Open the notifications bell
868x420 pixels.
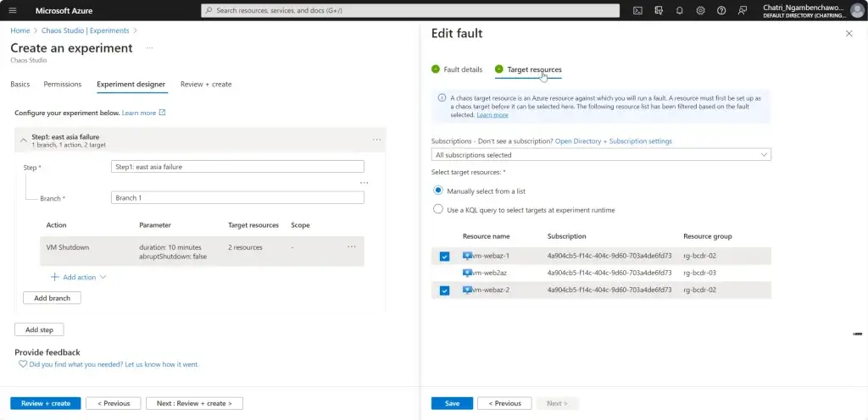coord(680,10)
